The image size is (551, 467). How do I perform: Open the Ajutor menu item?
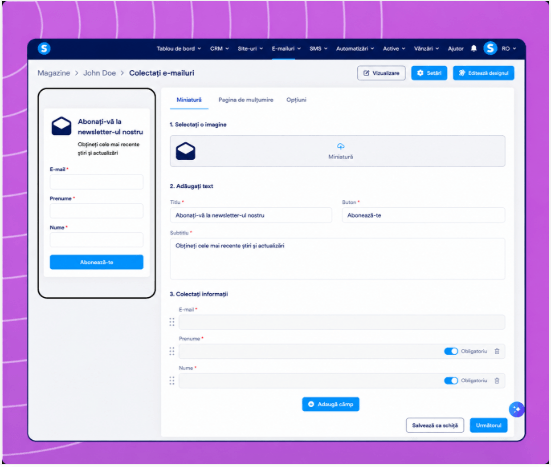tap(455, 48)
